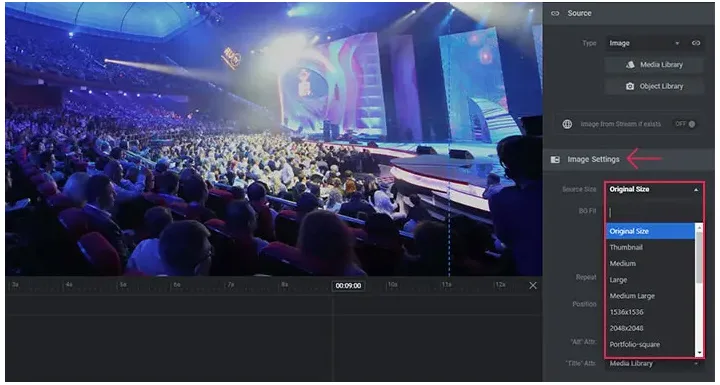Pick Large in the size list
Viewport: 720px width, 385px height.
[650, 279]
